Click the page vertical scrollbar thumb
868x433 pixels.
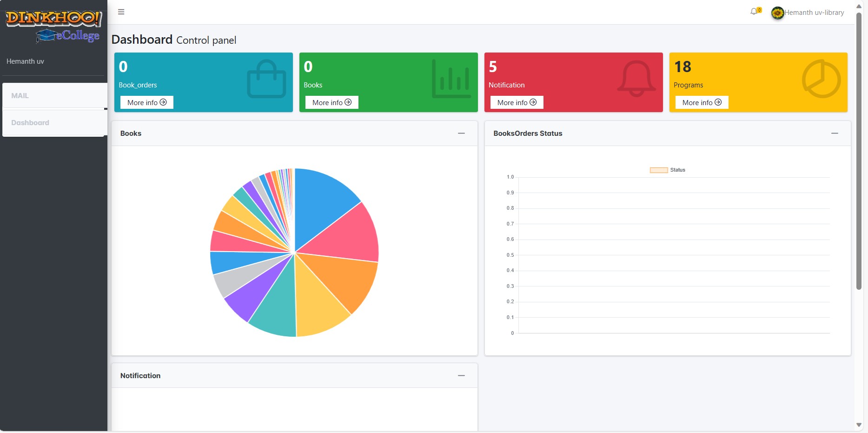(859, 151)
